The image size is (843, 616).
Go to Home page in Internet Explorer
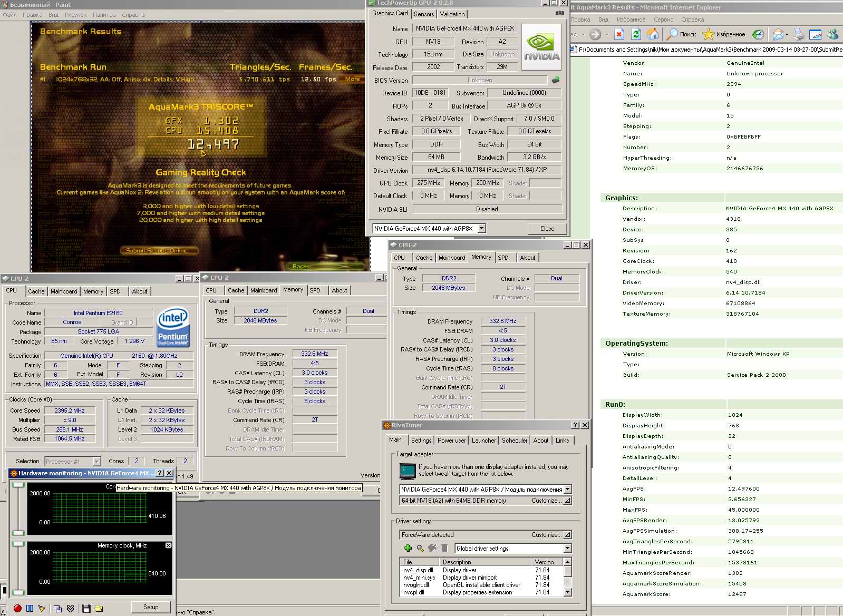click(653, 34)
